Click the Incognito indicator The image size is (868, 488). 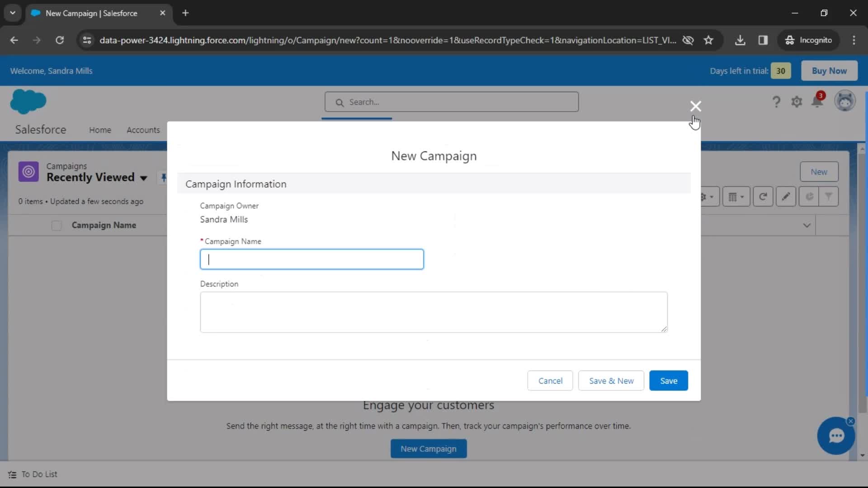click(x=809, y=40)
